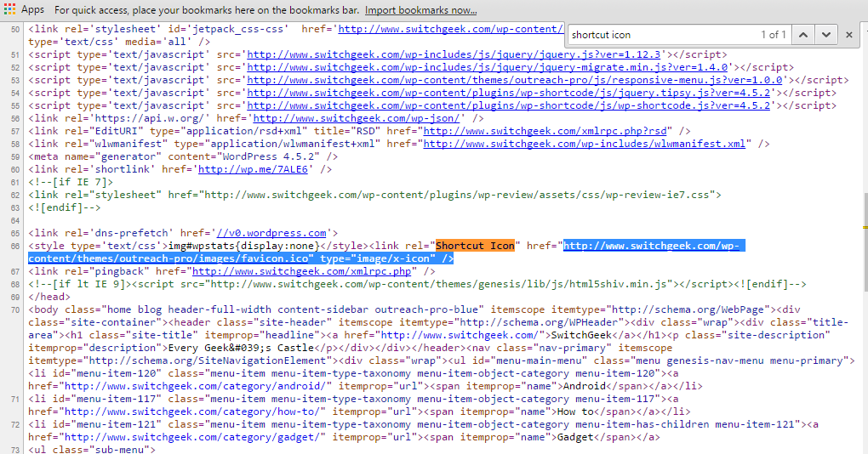Open the xmlrpc.php?rsd link
This screenshot has height=454, width=868.
click(x=545, y=131)
